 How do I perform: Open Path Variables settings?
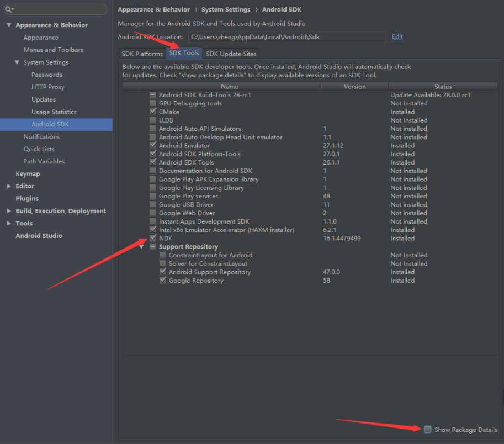point(44,161)
